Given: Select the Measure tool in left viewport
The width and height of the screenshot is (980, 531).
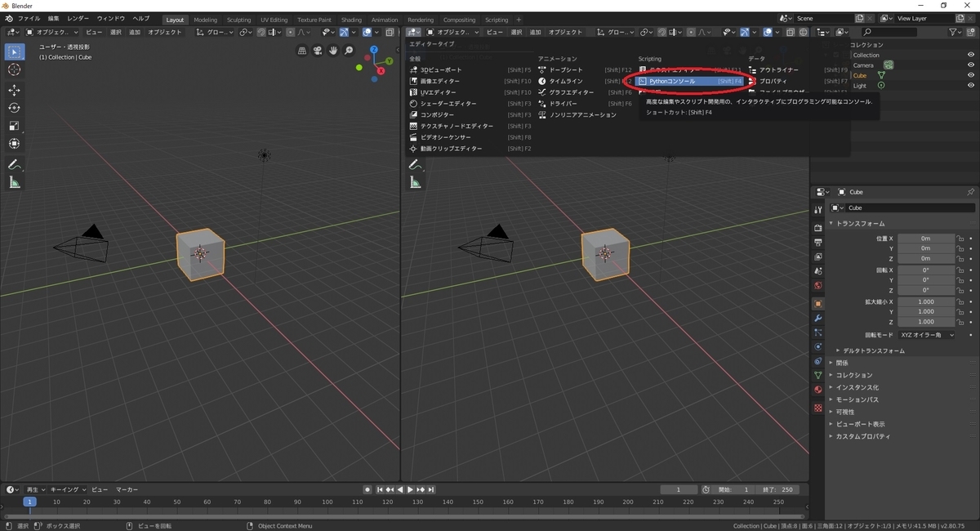Looking at the screenshot, I should click(14, 182).
